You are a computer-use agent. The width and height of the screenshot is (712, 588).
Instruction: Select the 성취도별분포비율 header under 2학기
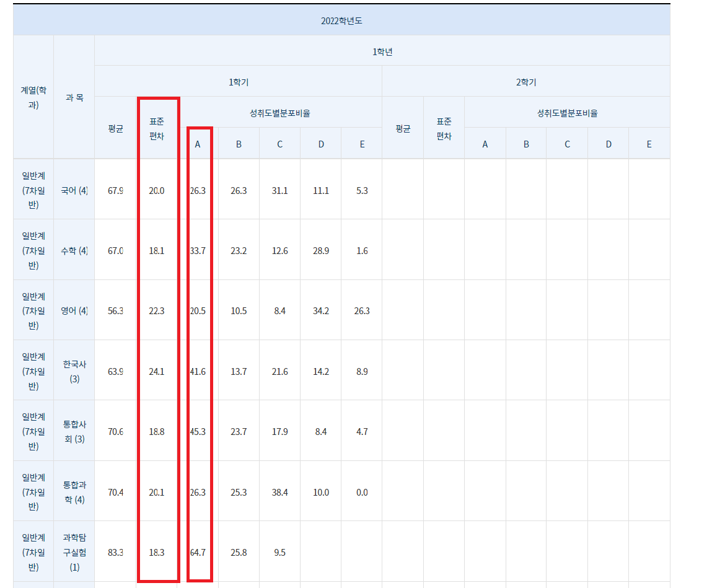click(x=567, y=113)
